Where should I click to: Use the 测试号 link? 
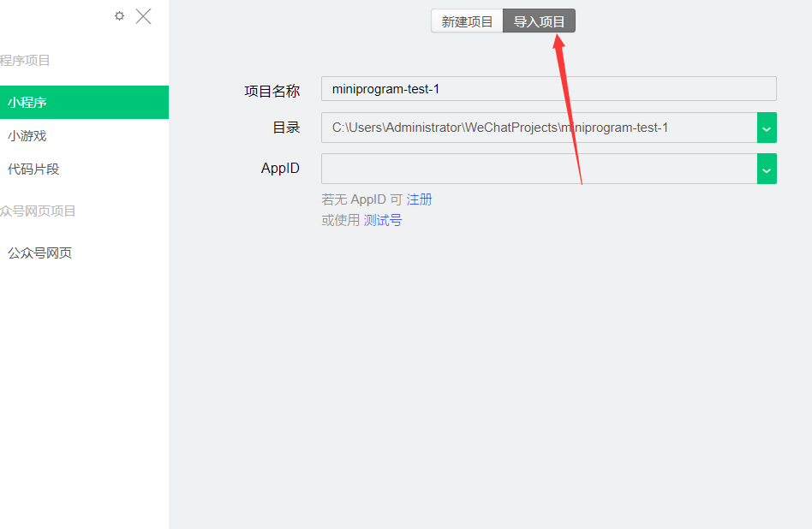coord(383,220)
